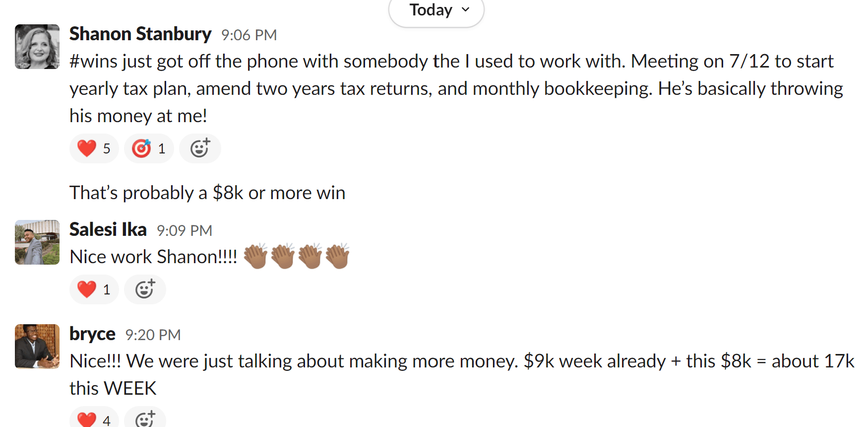Screen dimensions: 868x427
Task: Add reaction to bryce's message
Action: click(x=145, y=420)
